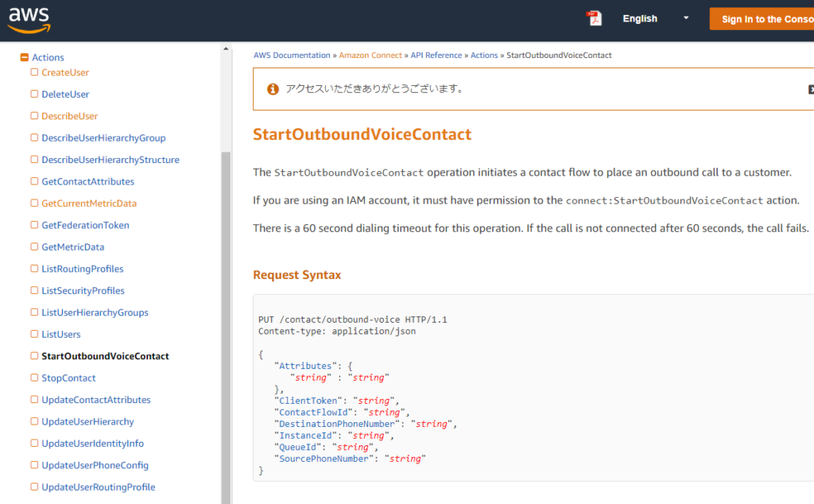This screenshot has height=504, width=814.
Task: Open DeleteUser in the sidebar
Action: [x=65, y=94]
